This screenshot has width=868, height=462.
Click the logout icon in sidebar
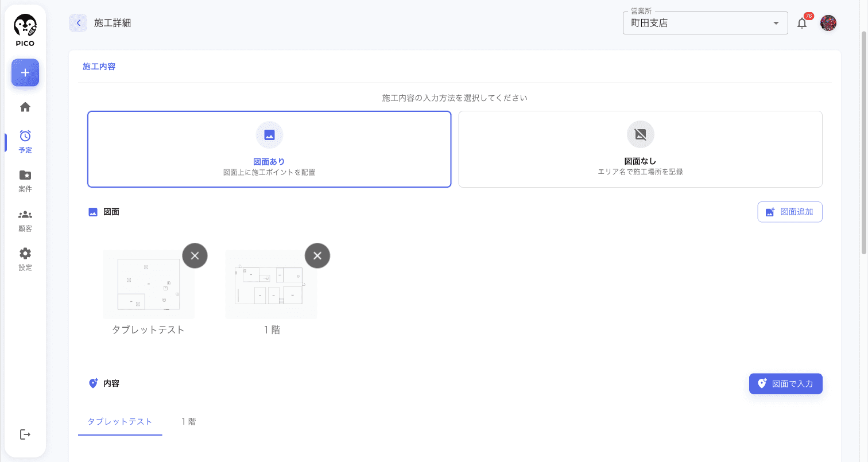click(25, 434)
